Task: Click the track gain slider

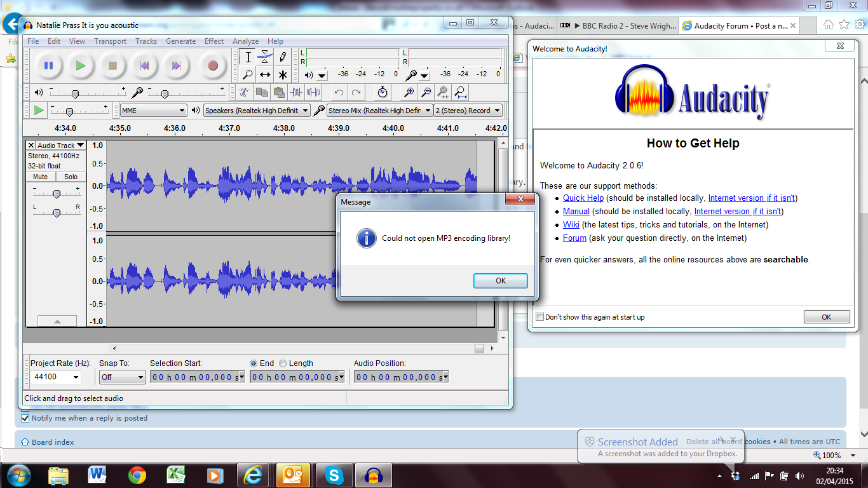Action: (57, 194)
